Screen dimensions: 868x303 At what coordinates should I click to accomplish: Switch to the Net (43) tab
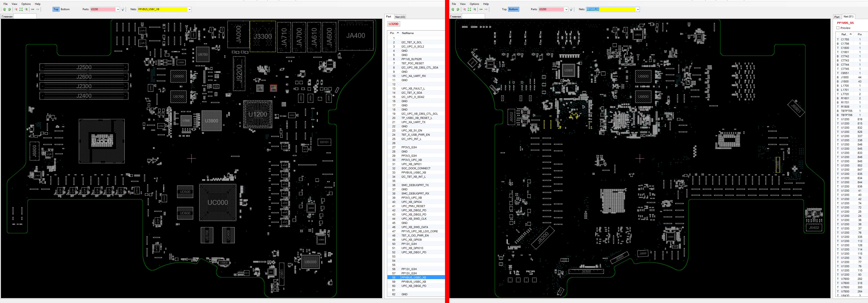tap(400, 17)
